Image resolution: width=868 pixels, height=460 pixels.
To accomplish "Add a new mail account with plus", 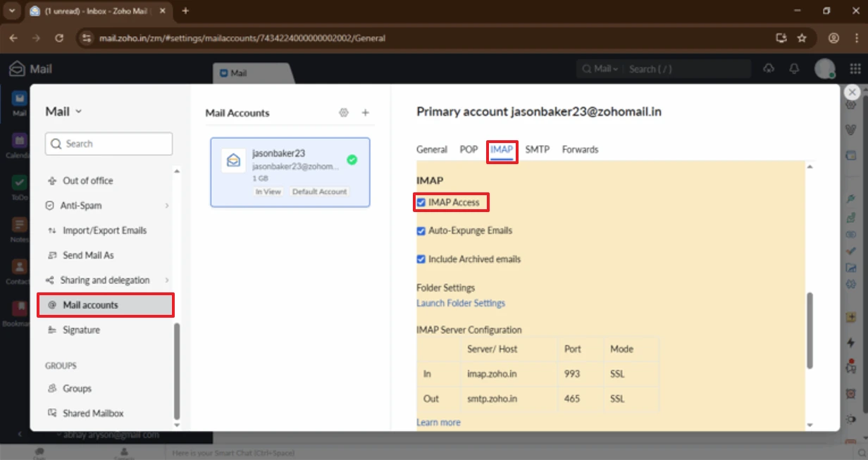I will pyautogui.click(x=366, y=113).
